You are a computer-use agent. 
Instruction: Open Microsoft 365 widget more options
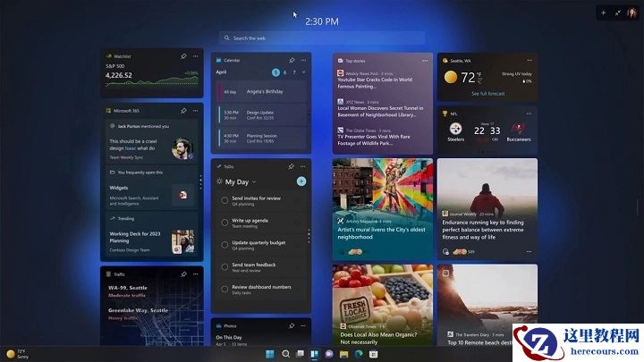coord(196,111)
